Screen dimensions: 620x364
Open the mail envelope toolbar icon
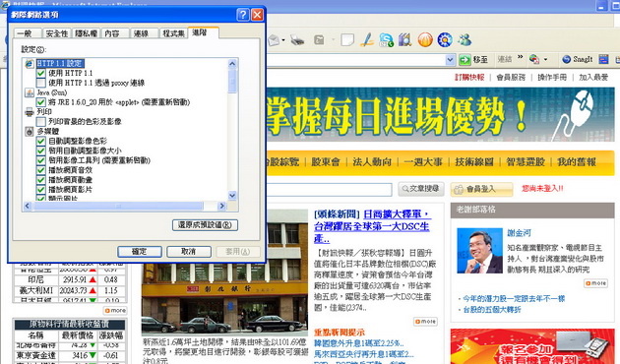point(274,40)
